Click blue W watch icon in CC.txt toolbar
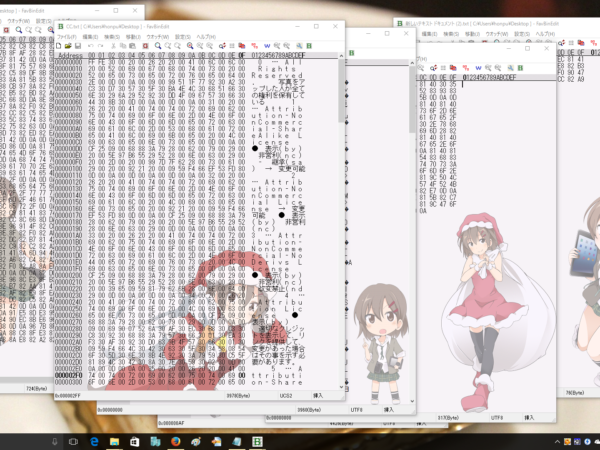 [267, 46]
